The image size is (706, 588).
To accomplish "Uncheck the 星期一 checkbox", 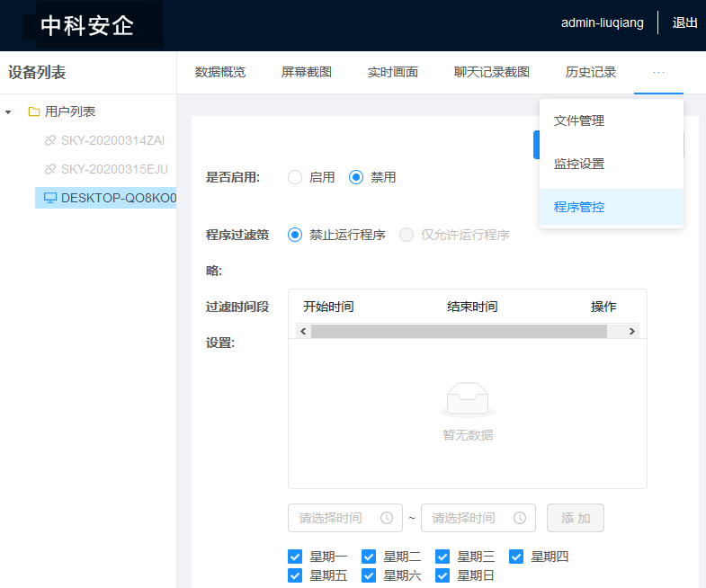I will [x=295, y=557].
